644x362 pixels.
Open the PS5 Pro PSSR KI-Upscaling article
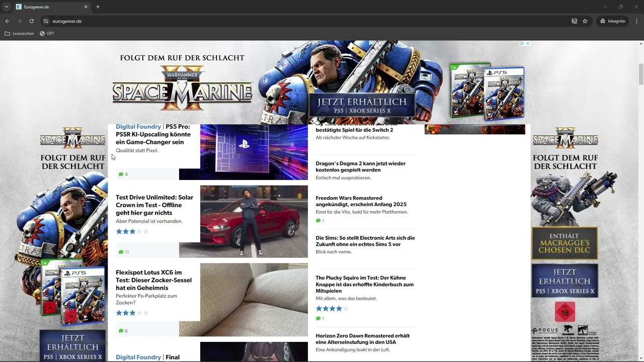click(x=153, y=134)
